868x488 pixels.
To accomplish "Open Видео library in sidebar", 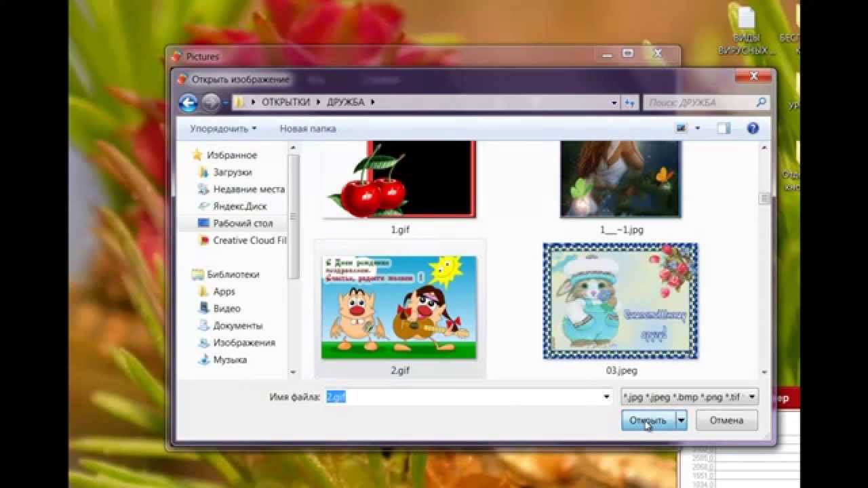I will click(x=227, y=308).
